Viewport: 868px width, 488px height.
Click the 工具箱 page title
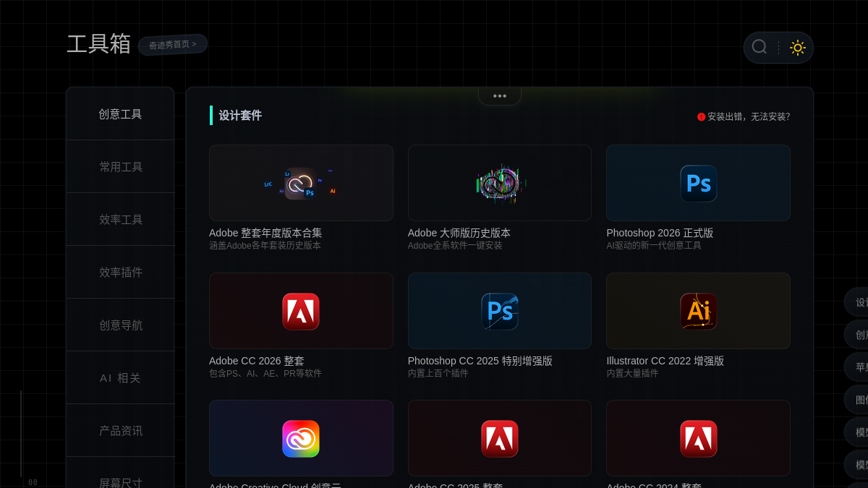tap(98, 44)
